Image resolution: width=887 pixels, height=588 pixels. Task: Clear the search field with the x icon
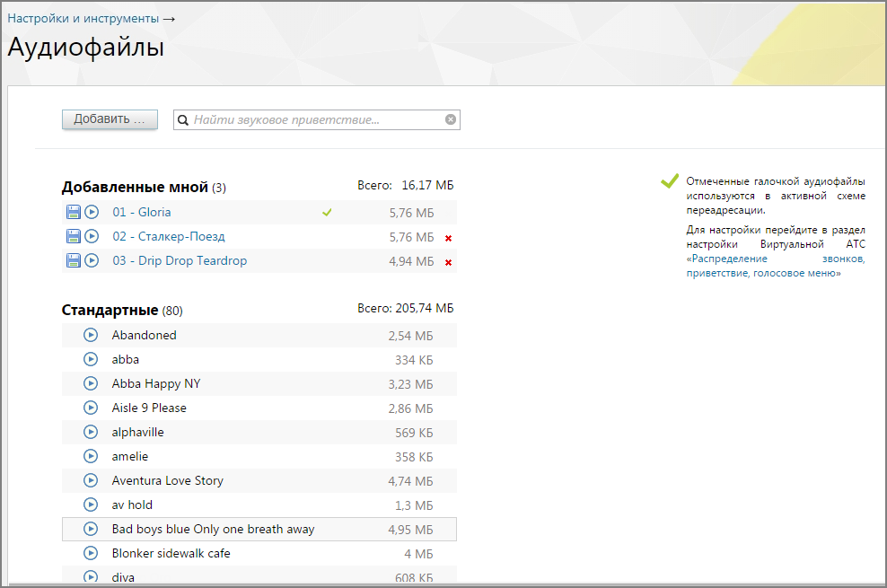[x=451, y=119]
